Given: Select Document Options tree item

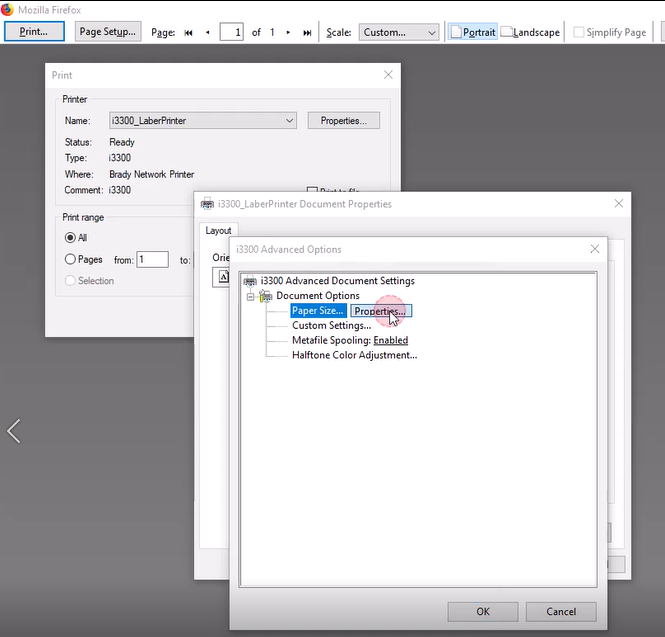Looking at the screenshot, I should pyautogui.click(x=318, y=296).
